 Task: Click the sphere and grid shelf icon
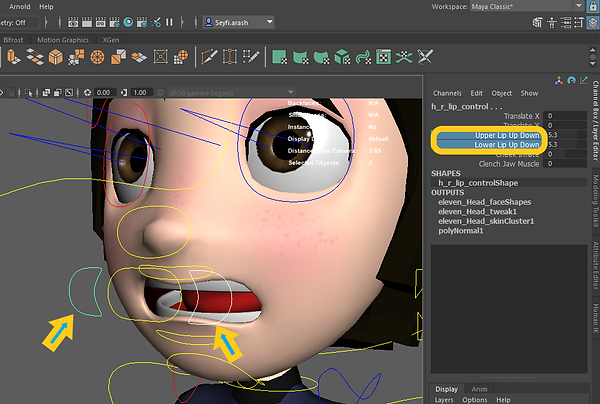point(181,57)
